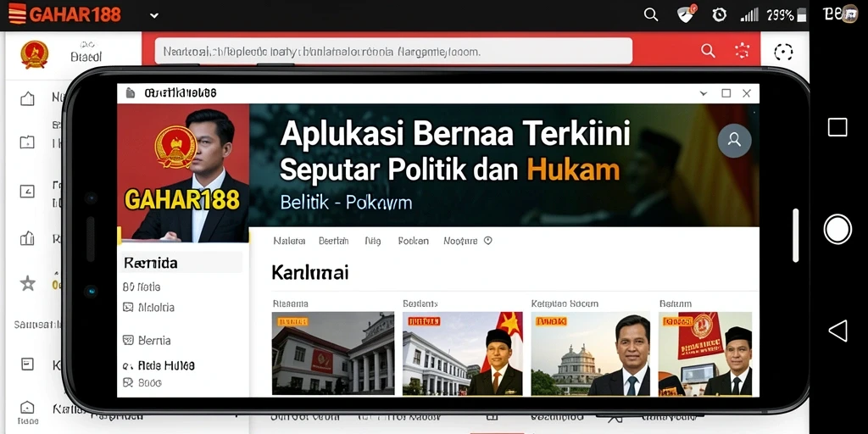Tap the Android home circle button
Image resolution: width=868 pixels, height=434 pixels.
[x=837, y=229]
